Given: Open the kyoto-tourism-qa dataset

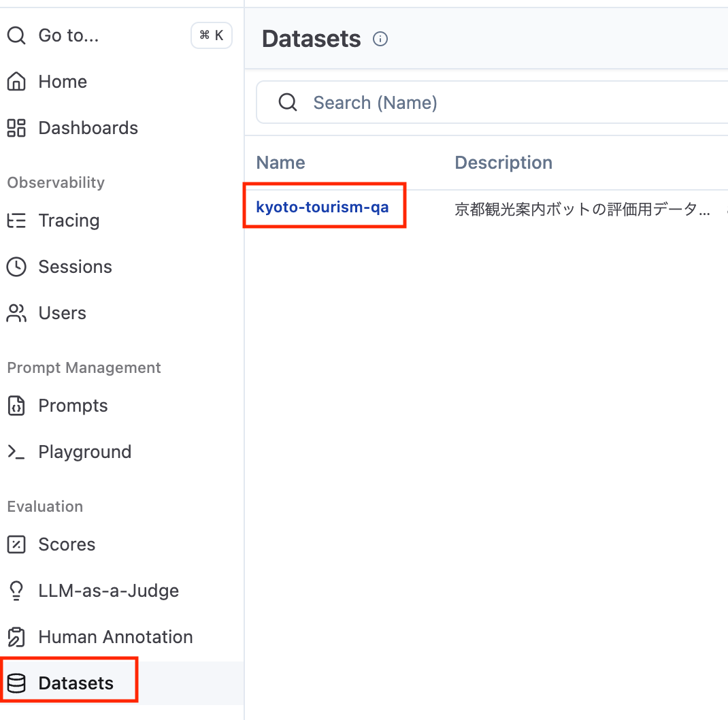Looking at the screenshot, I should [x=325, y=206].
